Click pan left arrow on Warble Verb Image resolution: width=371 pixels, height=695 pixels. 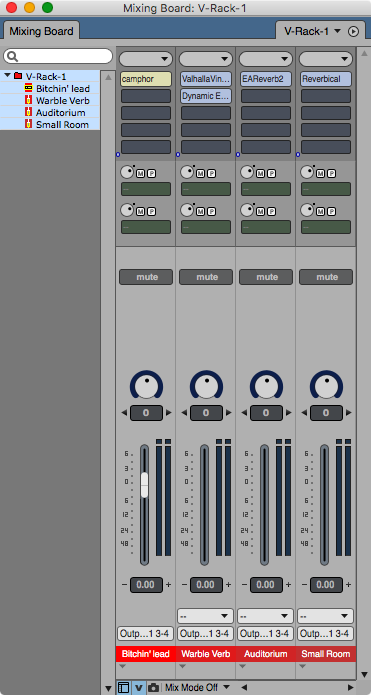point(184,413)
